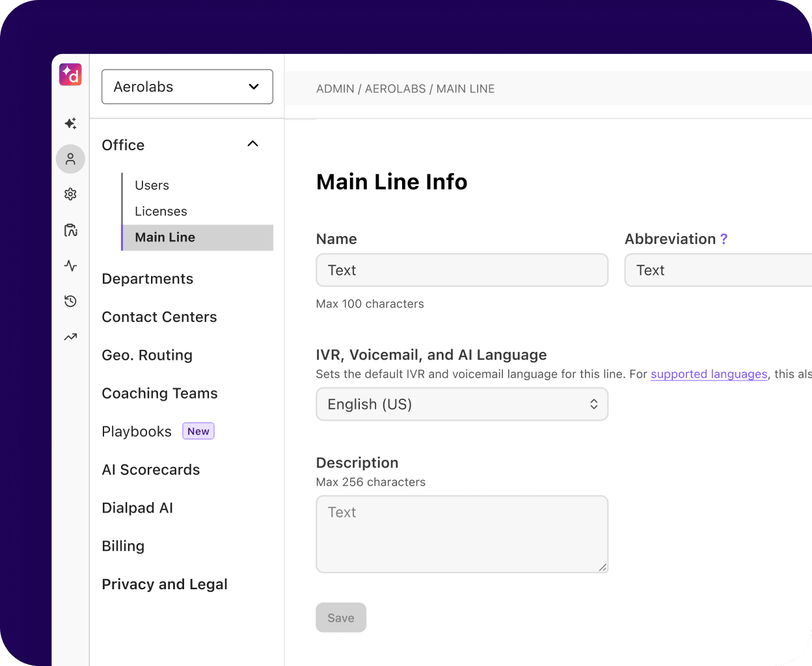Open the IVR language dropdown showing English (US)

[462, 404]
